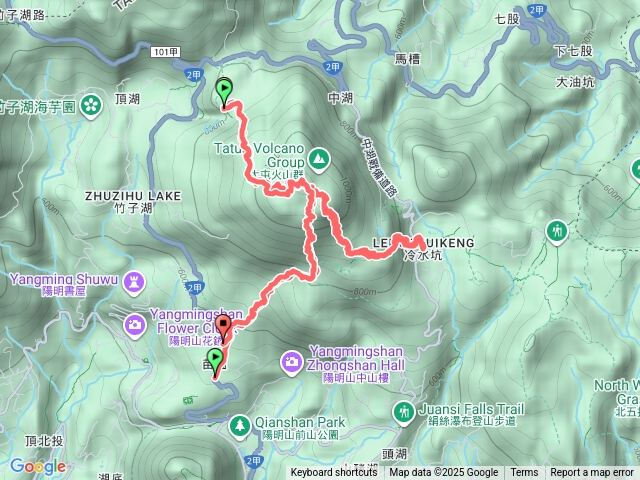
Task: Click Report a map error
Action: [591, 473]
